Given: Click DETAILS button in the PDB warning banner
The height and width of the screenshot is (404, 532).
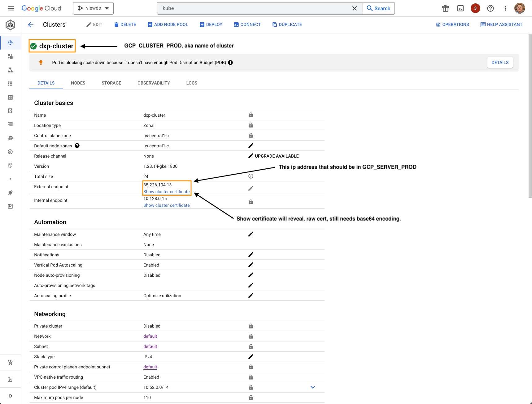Looking at the screenshot, I should click(x=500, y=63).
